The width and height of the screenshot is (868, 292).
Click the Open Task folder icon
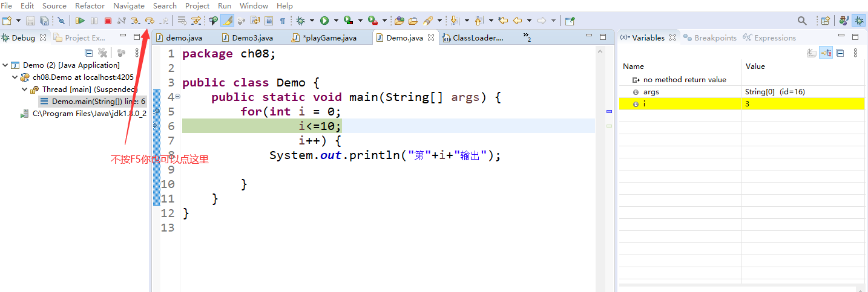[413, 21]
